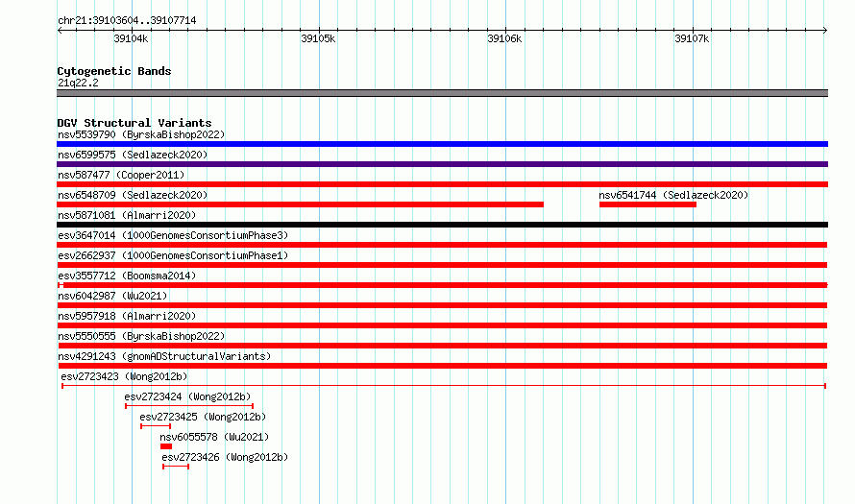Open nsv5550555 (ByrskaBishop2022) label

pyautogui.click(x=141, y=336)
